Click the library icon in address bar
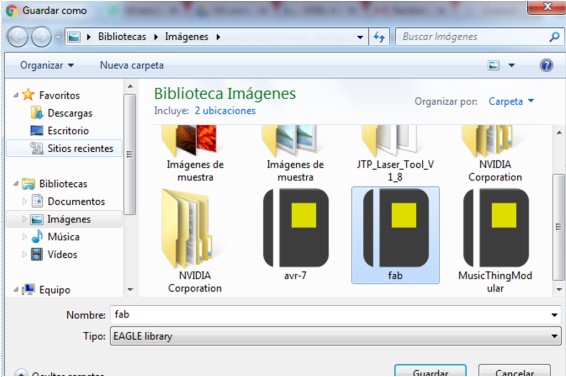Screen dimensions: 566x377 coord(74,37)
